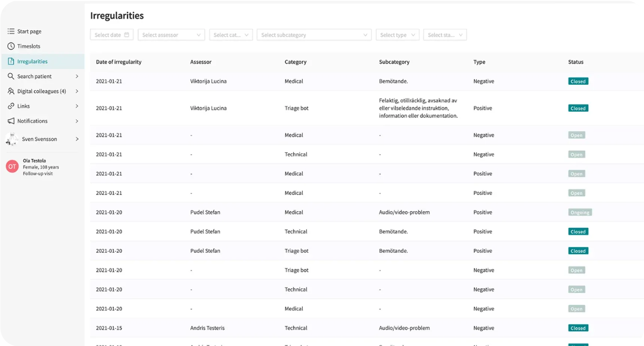644x346 pixels.
Task: Click the Irregularities document icon
Action: [11, 62]
